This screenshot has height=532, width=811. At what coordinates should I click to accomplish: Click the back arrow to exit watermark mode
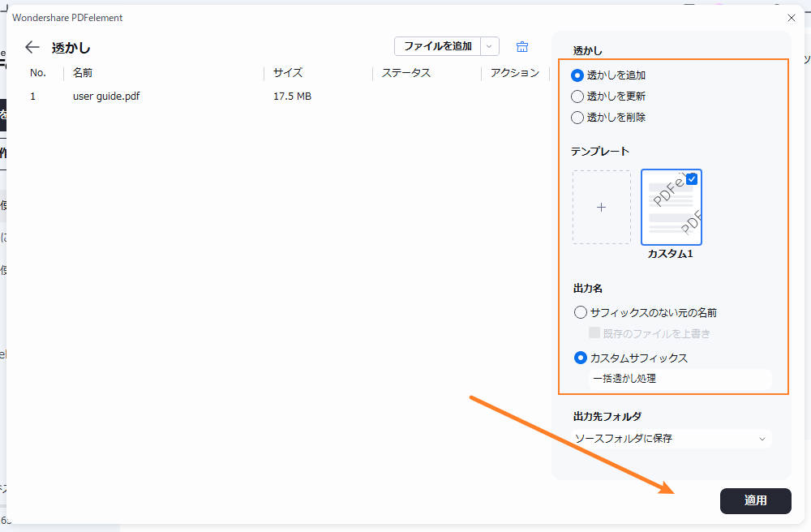[x=32, y=46]
